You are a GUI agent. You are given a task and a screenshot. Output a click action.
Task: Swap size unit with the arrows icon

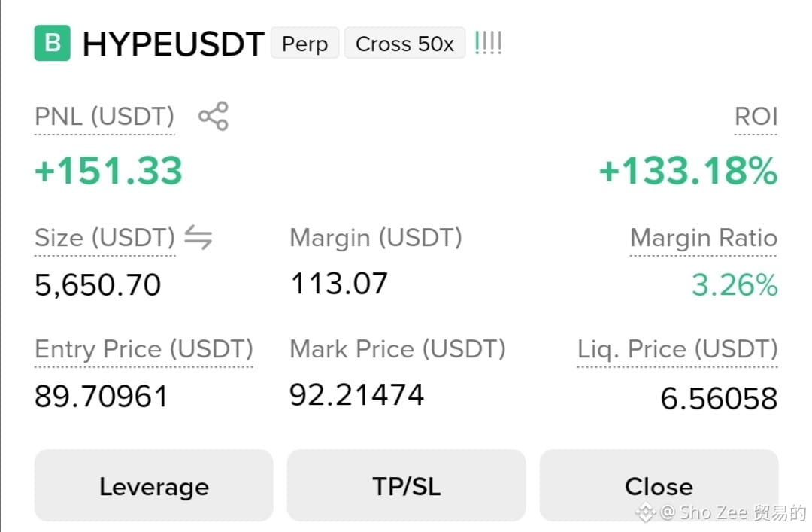coord(198,237)
